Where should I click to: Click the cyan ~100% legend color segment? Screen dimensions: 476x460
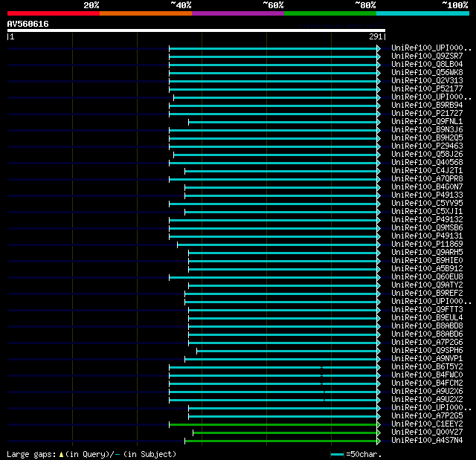(x=423, y=13)
